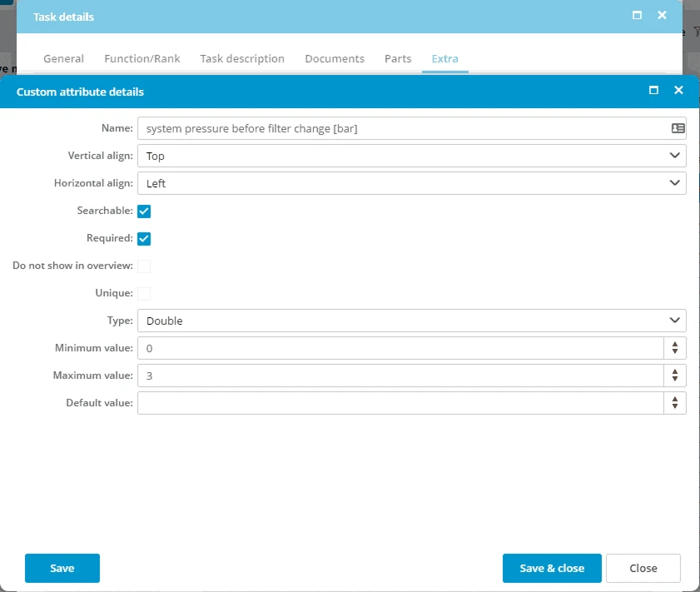
Task: Maximize the Custom attribute details dialog
Action: [x=653, y=91]
